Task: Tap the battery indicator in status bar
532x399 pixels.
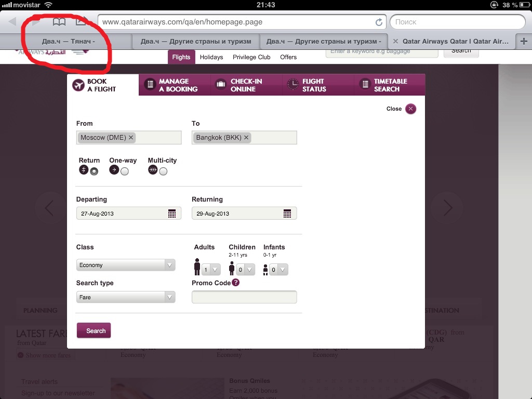Action: tap(525, 5)
